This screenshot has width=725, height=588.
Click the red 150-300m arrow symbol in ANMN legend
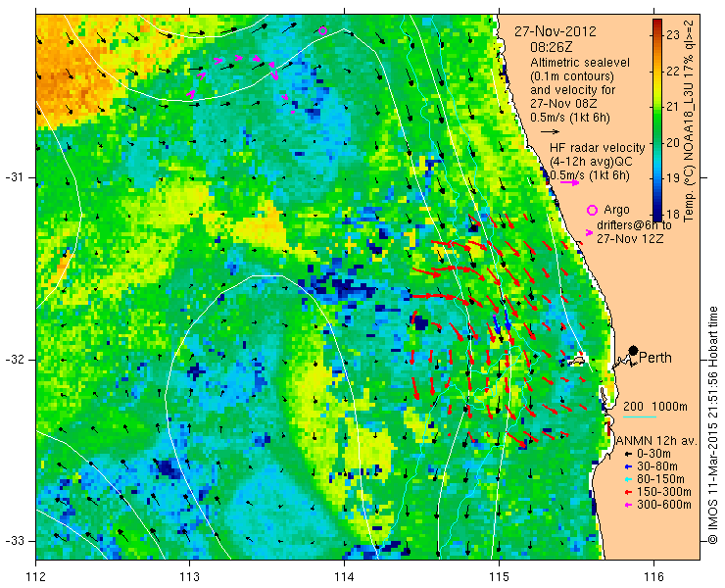pyautogui.click(x=627, y=492)
